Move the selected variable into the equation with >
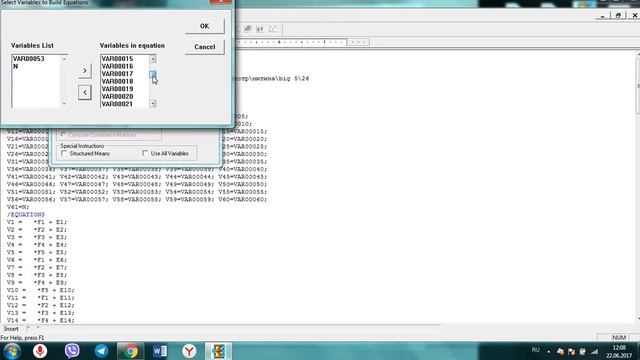Image resolution: width=640 pixels, height=360 pixels. tap(84, 71)
